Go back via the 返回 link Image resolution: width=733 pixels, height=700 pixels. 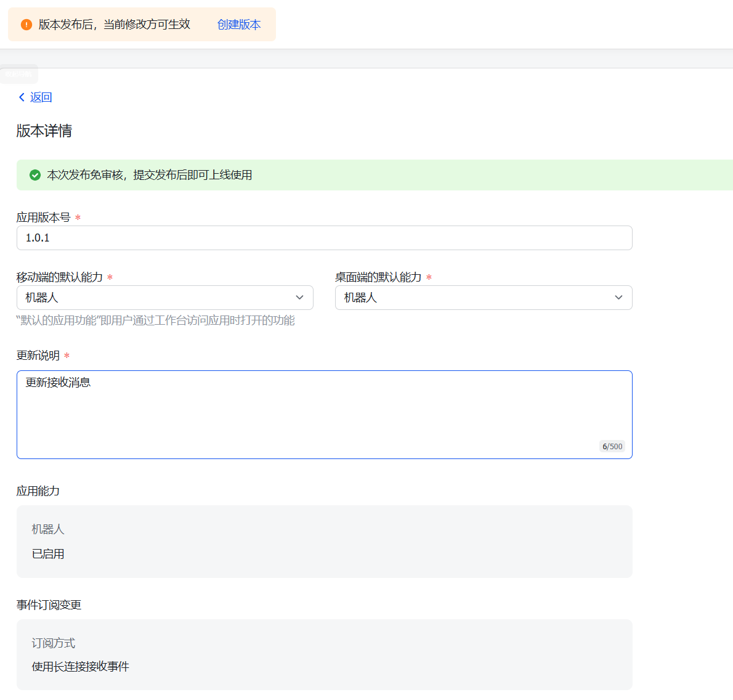41,97
